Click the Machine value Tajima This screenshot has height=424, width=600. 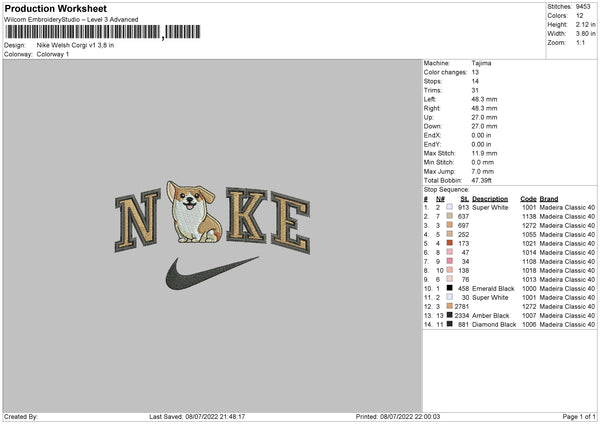coord(481,63)
